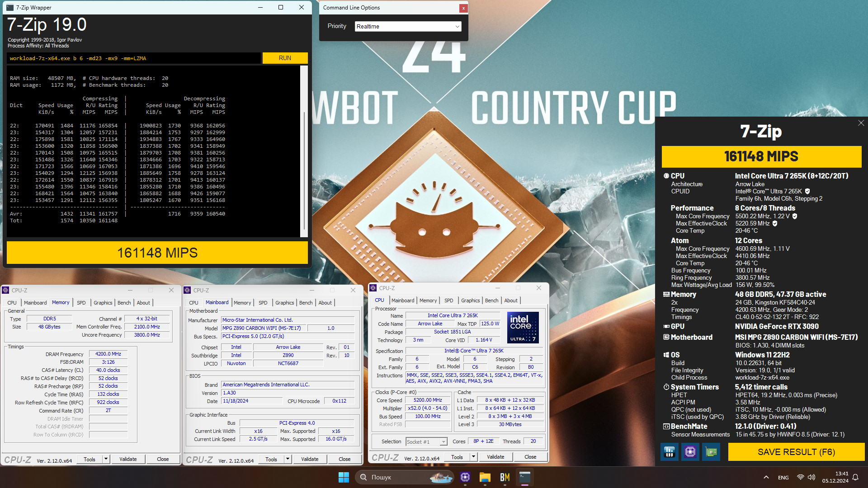Open the notification bell in system tray
The width and height of the screenshot is (868, 488).
click(x=855, y=477)
